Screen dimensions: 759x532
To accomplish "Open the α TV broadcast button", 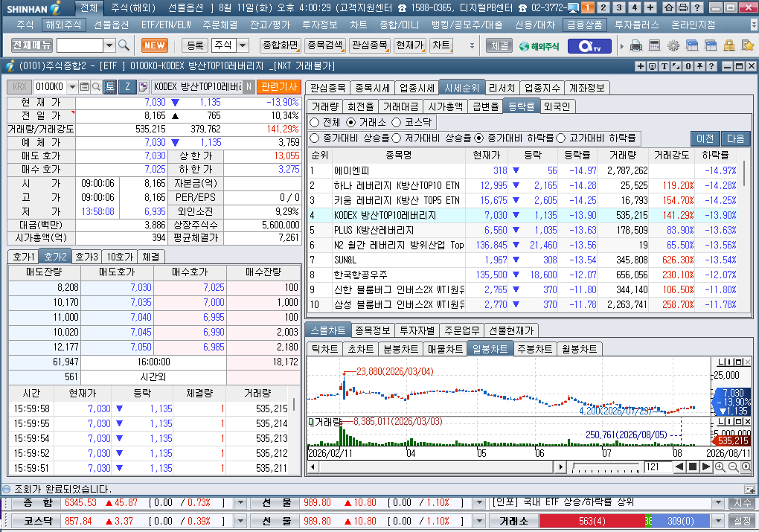I will tap(591, 45).
